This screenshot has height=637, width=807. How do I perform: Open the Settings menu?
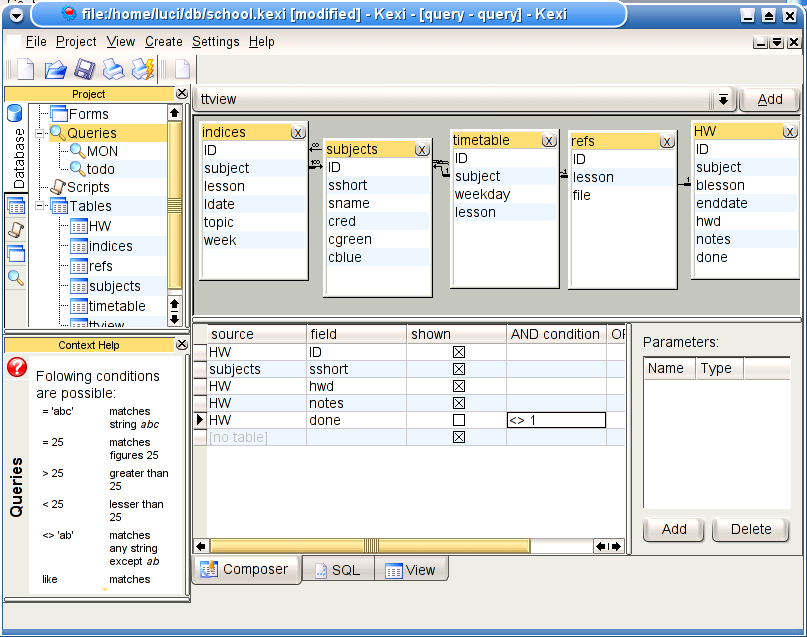215,42
